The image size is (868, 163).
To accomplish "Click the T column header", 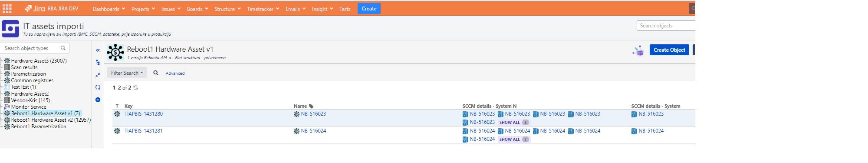I will [x=117, y=106].
